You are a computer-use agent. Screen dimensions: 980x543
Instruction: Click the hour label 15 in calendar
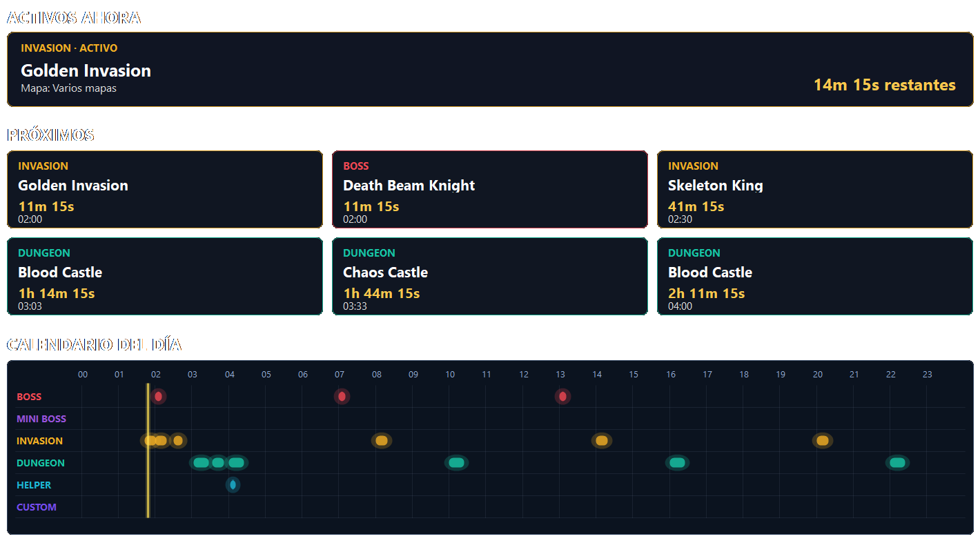tap(634, 375)
